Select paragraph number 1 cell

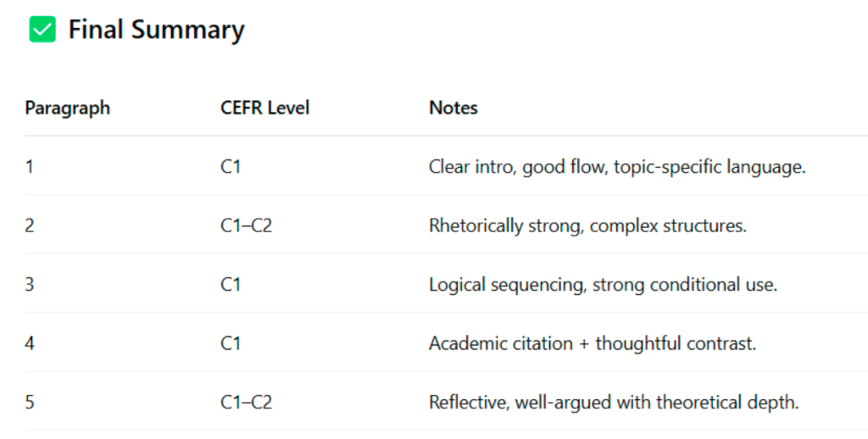(x=30, y=167)
